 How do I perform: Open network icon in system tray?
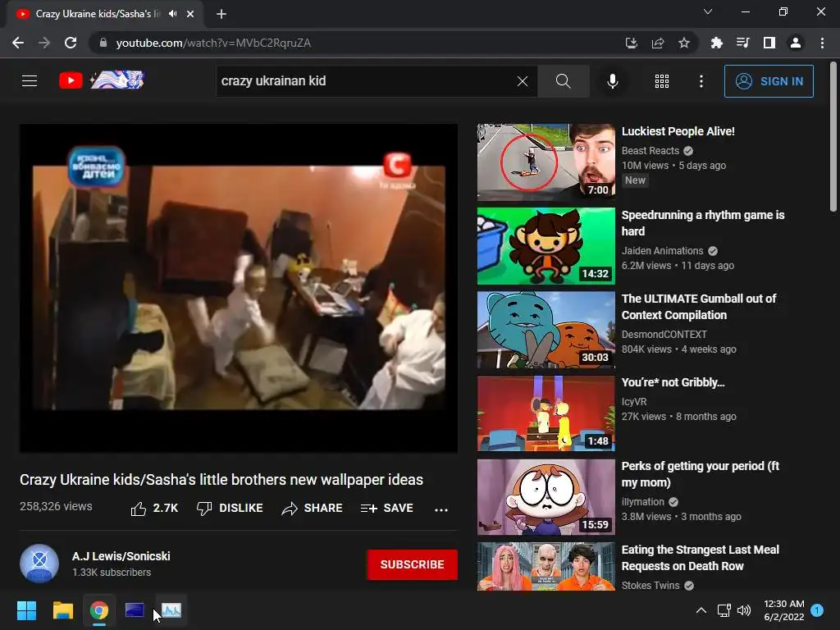(724, 610)
